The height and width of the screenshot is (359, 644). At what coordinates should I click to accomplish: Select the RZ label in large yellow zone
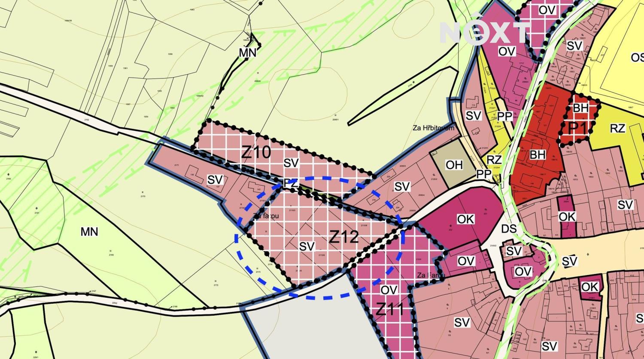(617, 128)
